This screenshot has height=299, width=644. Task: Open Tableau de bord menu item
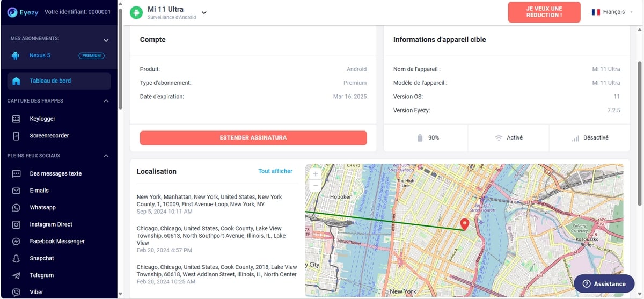(x=59, y=81)
